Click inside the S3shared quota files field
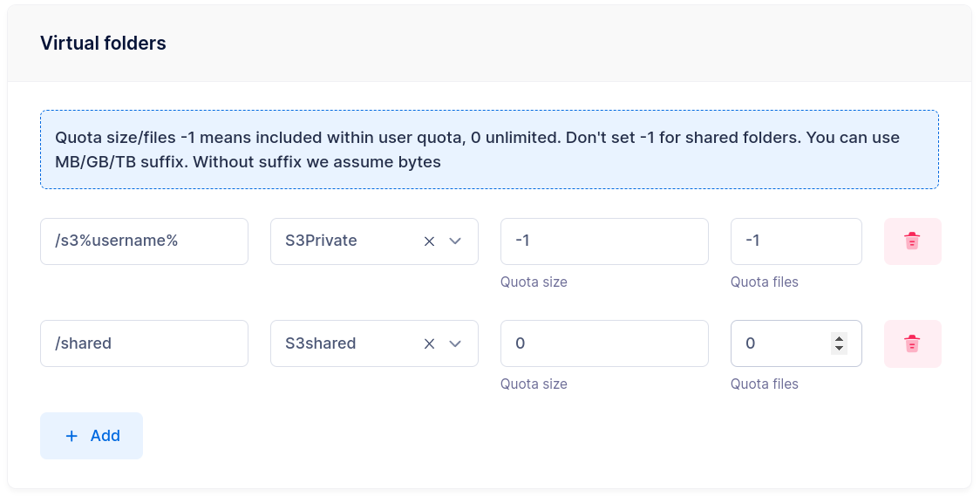980x496 pixels. coord(780,343)
